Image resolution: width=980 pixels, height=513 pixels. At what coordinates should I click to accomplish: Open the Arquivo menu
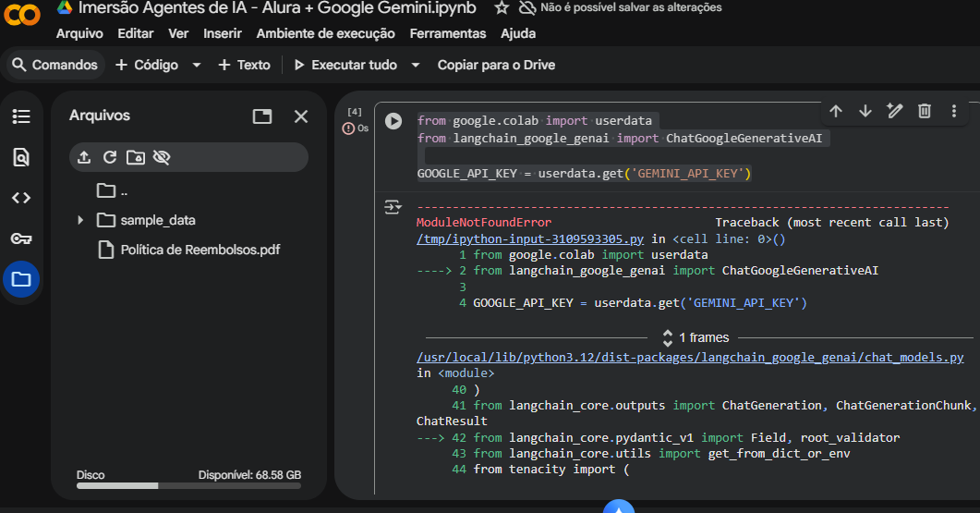coord(79,34)
